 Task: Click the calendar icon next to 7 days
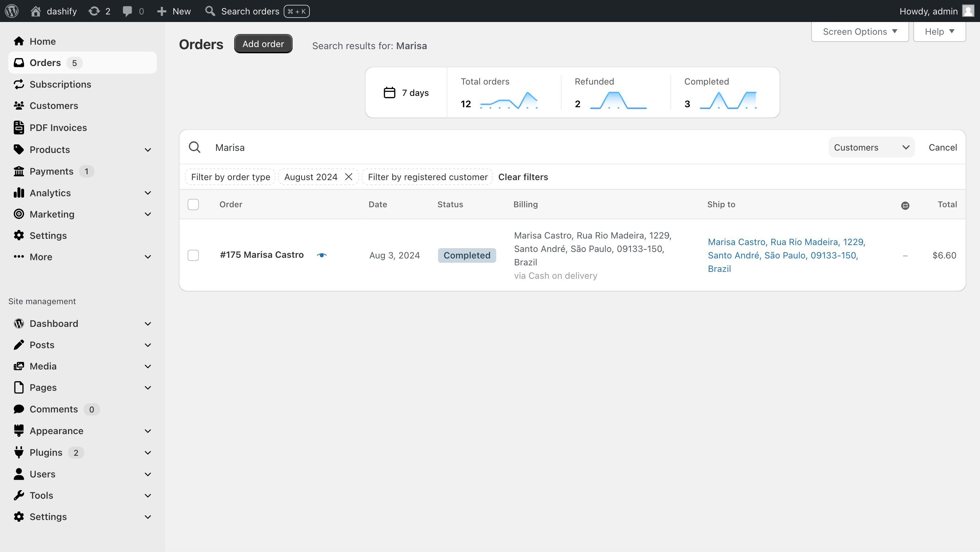[389, 92]
